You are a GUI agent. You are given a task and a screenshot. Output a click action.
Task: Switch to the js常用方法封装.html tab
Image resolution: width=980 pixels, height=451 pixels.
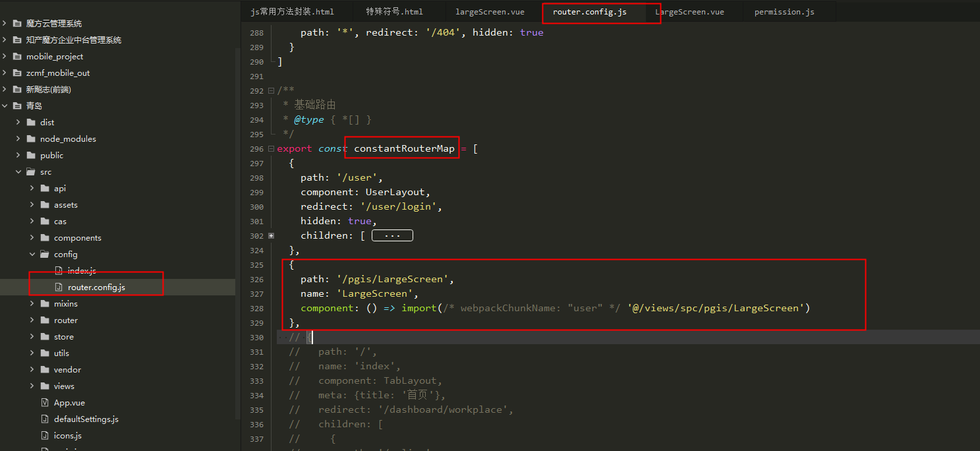coord(292,12)
